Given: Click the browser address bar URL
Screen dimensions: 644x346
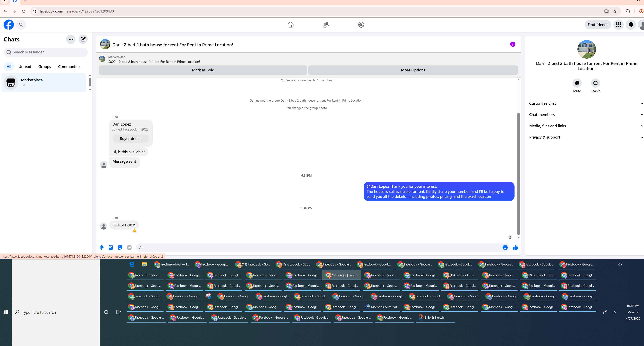Looking at the screenshot, I should (77, 11).
